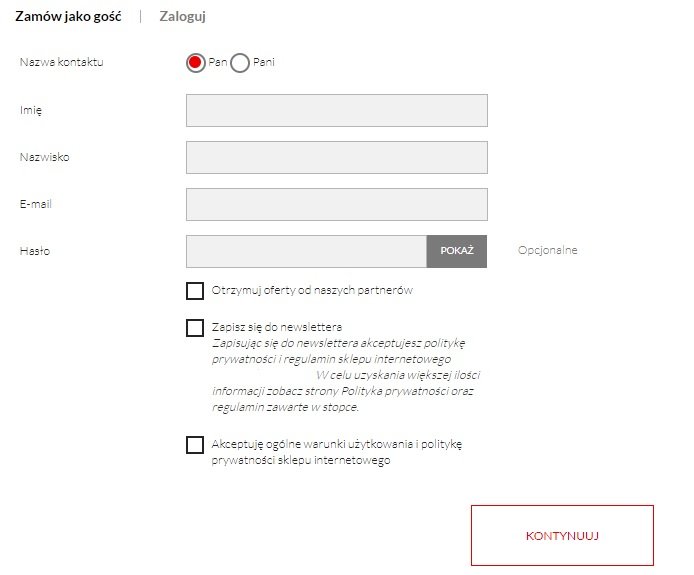This screenshot has height=575, width=694.
Task: Select the Pan radio button
Action: pos(196,63)
